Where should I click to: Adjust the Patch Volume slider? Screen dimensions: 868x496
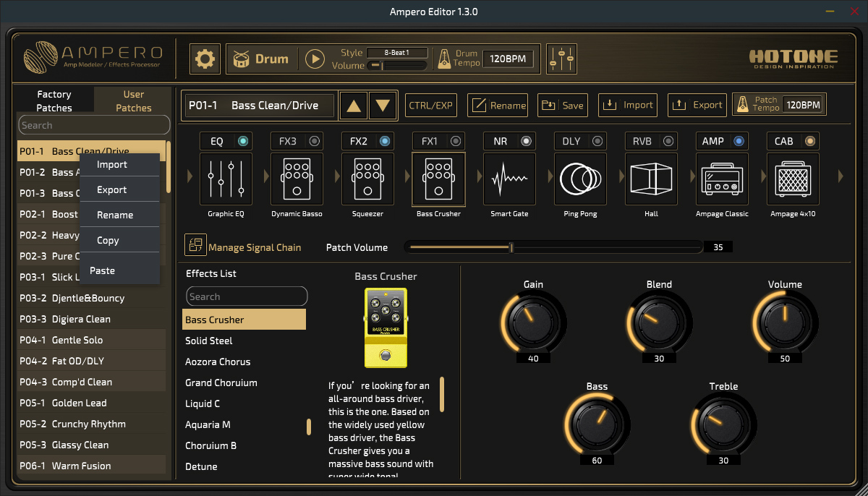(x=553, y=247)
